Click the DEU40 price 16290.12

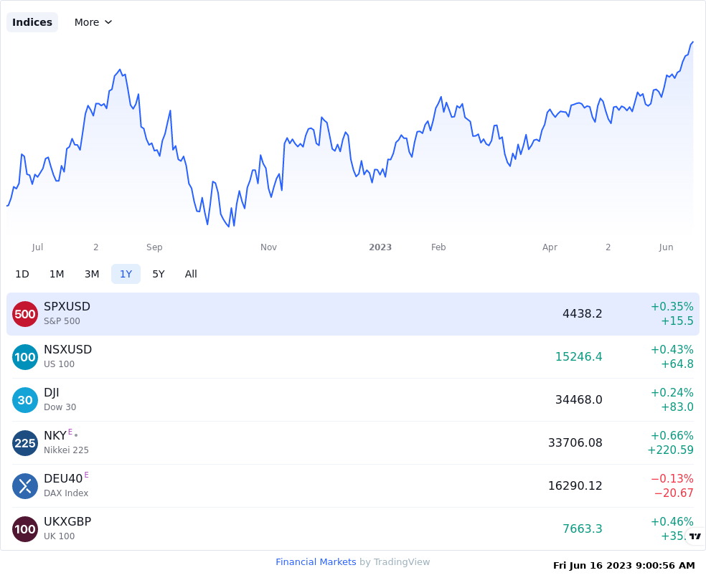pos(575,486)
